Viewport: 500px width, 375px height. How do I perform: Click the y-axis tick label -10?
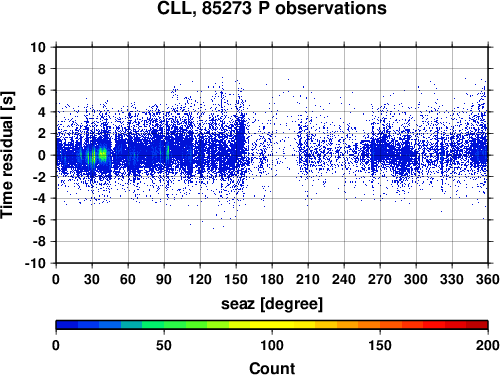pyautogui.click(x=35, y=263)
